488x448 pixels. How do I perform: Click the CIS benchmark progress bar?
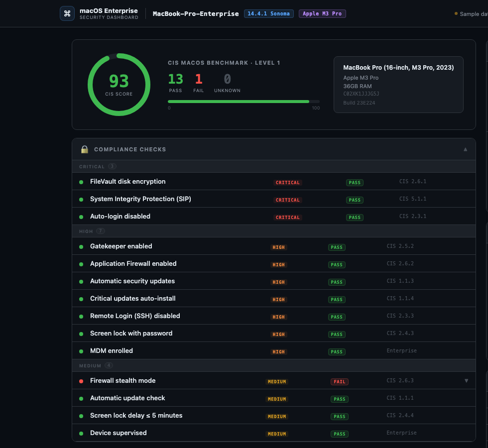(x=244, y=102)
